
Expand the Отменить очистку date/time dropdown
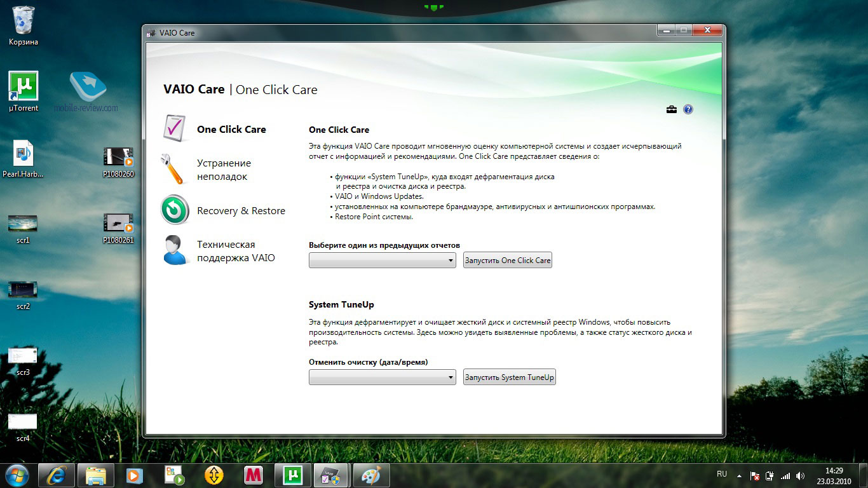pos(383,377)
